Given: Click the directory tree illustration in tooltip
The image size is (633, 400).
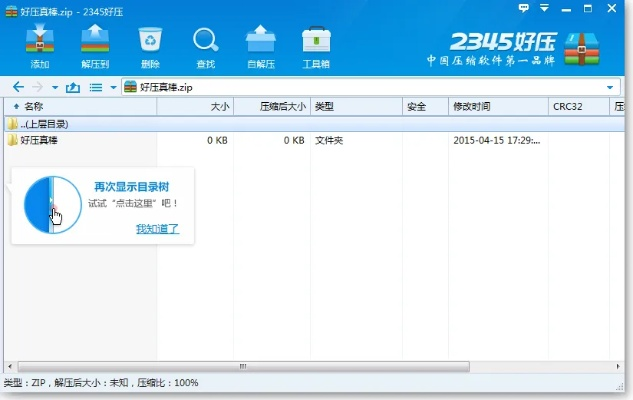Looking at the screenshot, I should pyautogui.click(x=52, y=204).
